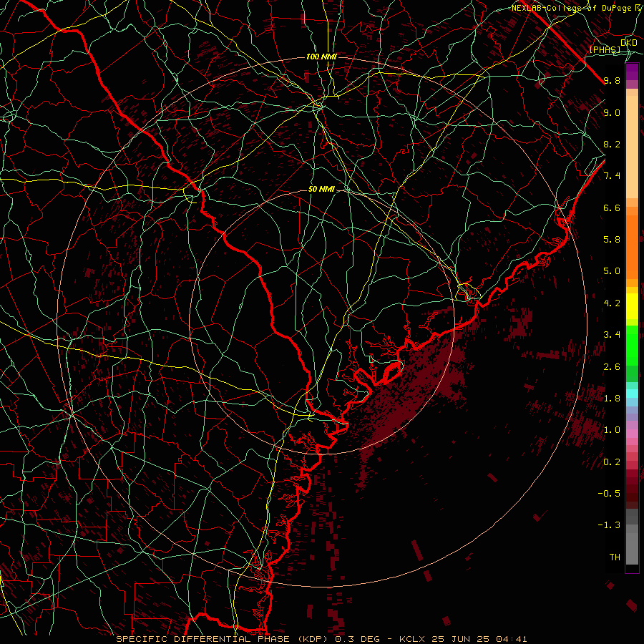Viewport: 644px width, 644px height.
Task: Click the 9.8 value on the color scale
Action: [612, 80]
